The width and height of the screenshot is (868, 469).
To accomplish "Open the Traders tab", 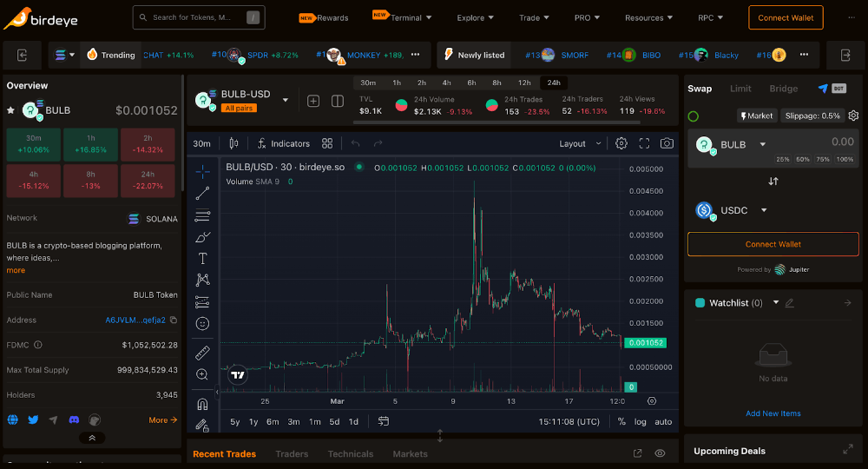I will pyautogui.click(x=292, y=453).
